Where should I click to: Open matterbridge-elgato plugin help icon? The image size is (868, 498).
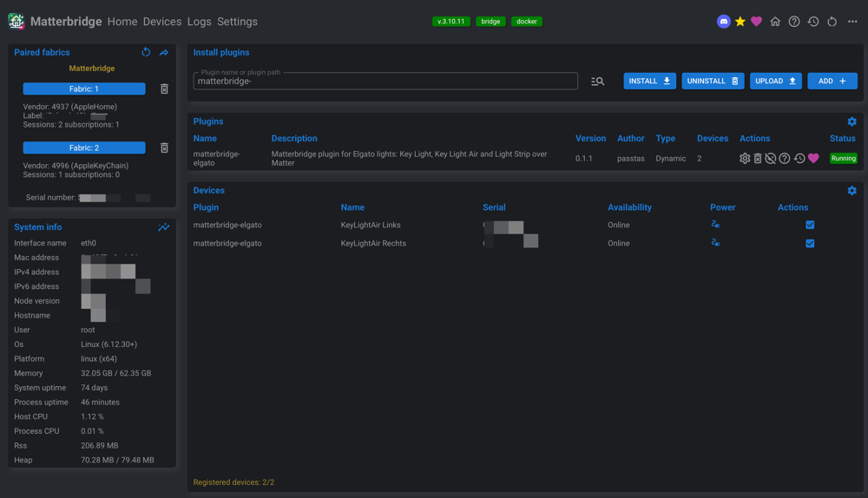coord(785,158)
